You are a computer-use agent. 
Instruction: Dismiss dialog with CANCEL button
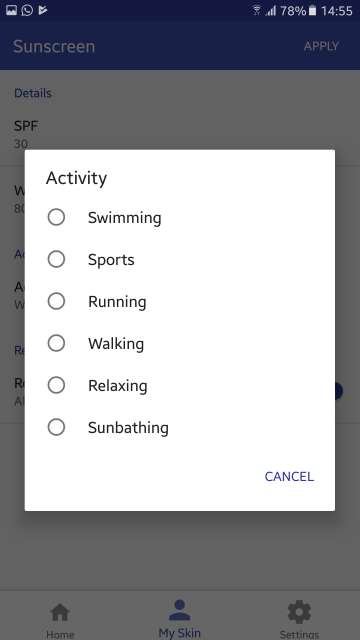(x=289, y=476)
